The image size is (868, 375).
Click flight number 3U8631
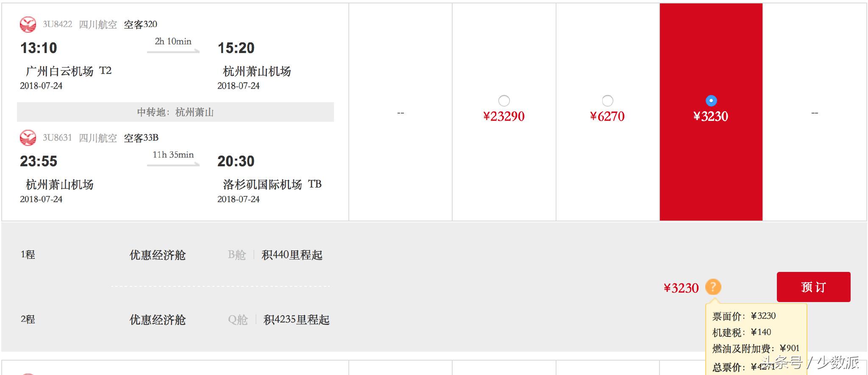57,138
